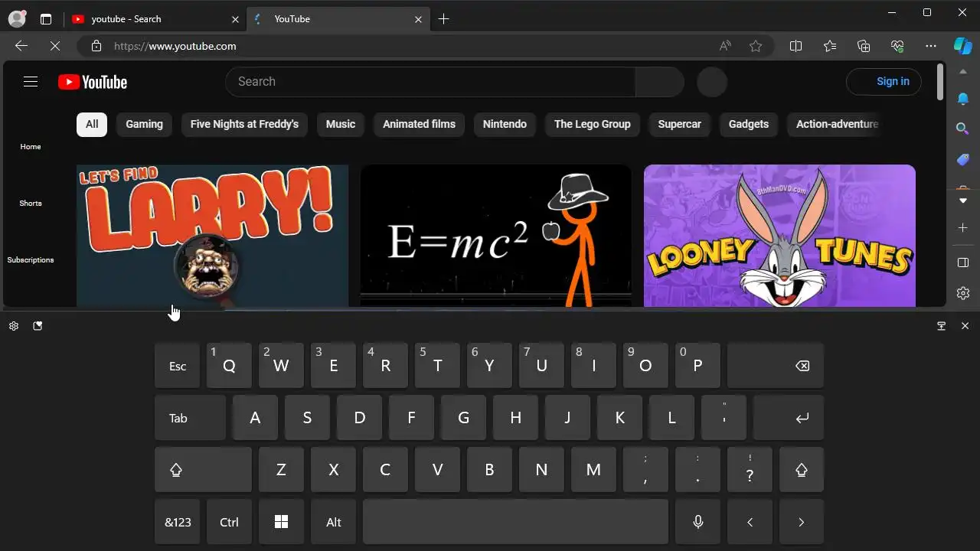Open the touch keyboard settings gear

pyautogui.click(x=14, y=326)
